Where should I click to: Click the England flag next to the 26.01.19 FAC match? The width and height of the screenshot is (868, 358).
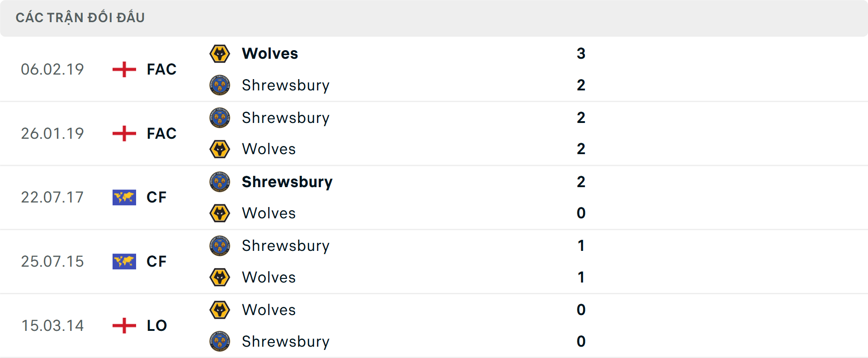pyautogui.click(x=123, y=133)
